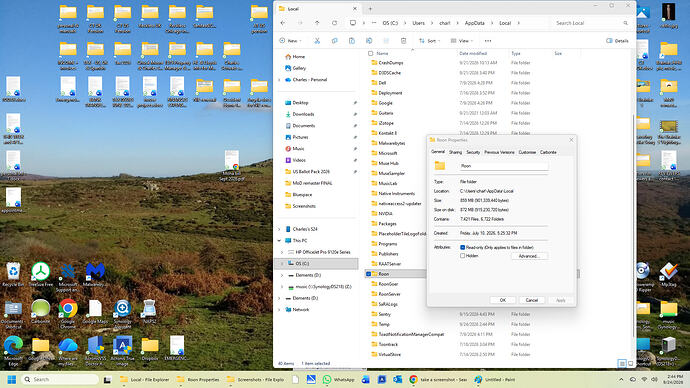
Task: Toggle the select-all checkbox beside Name header
Action: pos(371,54)
